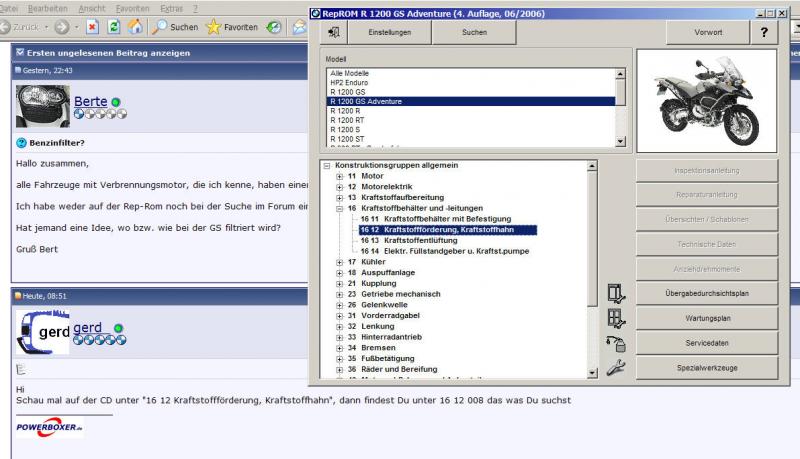Select 16 11 Kraftstoffbehälter mit Befestigung
This screenshot has height=459, width=800.
click(436, 219)
